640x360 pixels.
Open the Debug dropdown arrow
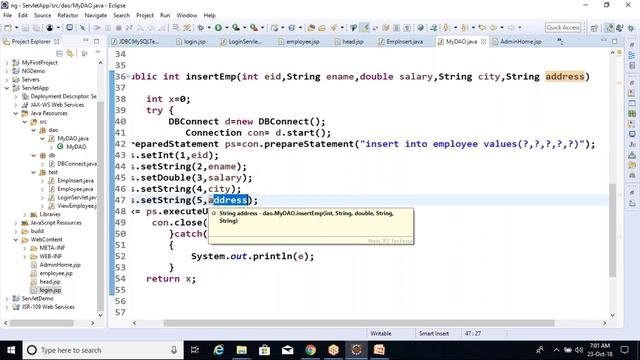tap(209, 28)
